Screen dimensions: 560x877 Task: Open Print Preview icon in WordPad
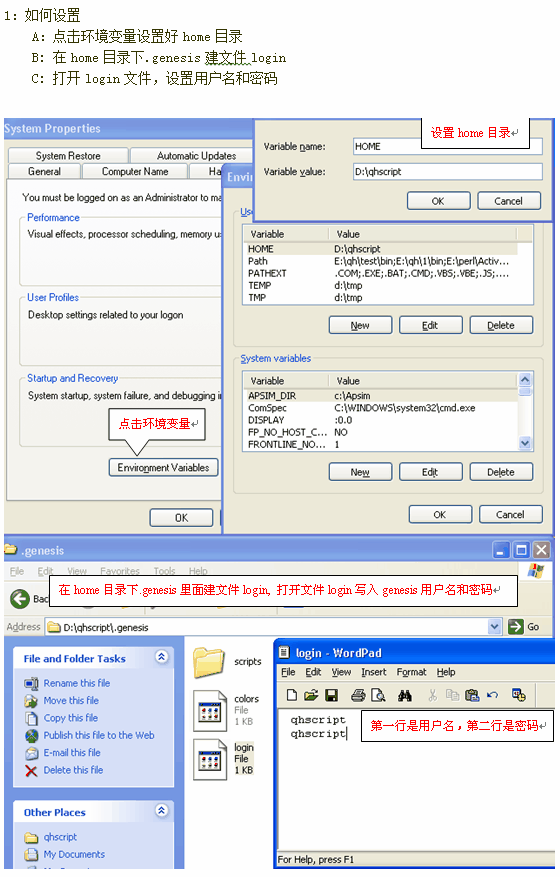(378, 695)
